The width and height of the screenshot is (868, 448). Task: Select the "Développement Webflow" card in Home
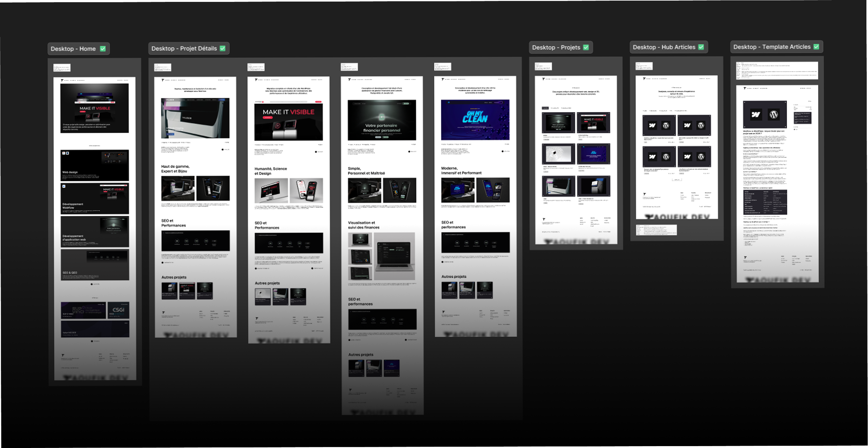(x=95, y=198)
